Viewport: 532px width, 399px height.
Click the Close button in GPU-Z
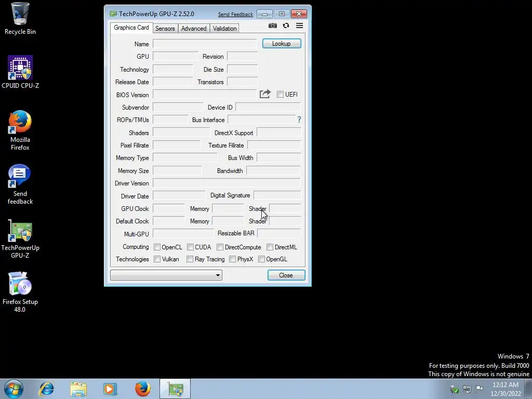coord(286,275)
